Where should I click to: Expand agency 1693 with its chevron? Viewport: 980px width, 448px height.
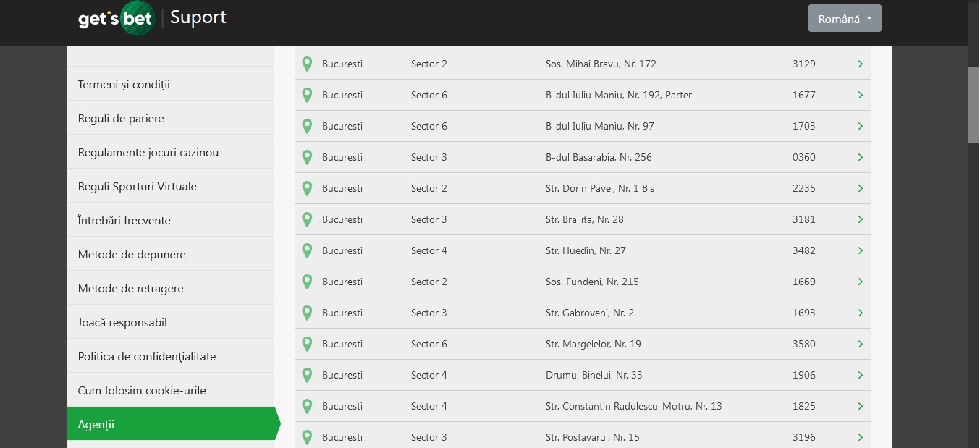click(x=861, y=313)
